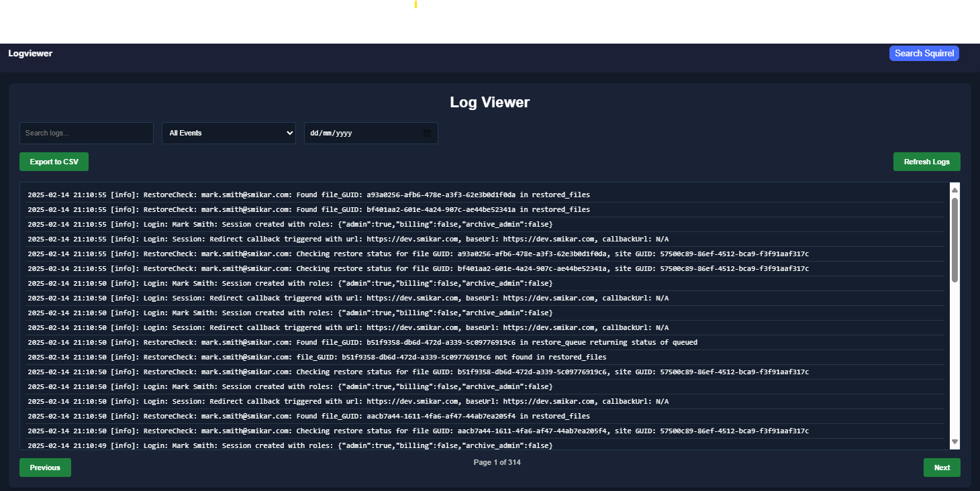The height and width of the screenshot is (491, 980).
Task: Select the 'Found file_GUID: a93a0256' log entry
Action: (x=309, y=195)
